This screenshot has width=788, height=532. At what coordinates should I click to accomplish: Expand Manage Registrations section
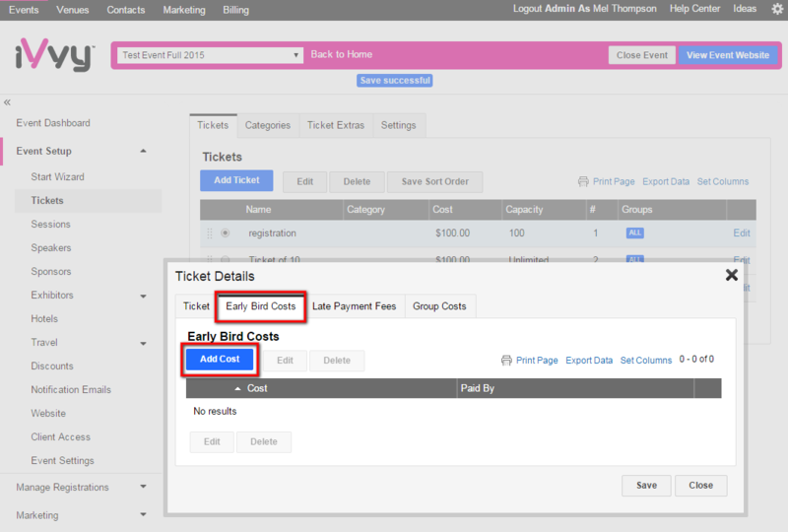point(143,487)
